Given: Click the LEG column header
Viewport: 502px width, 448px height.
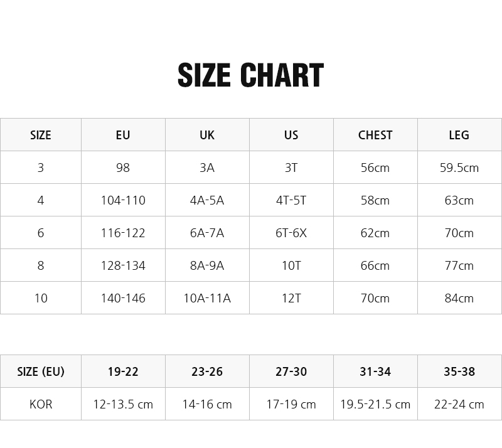Looking at the screenshot, I should point(459,135).
